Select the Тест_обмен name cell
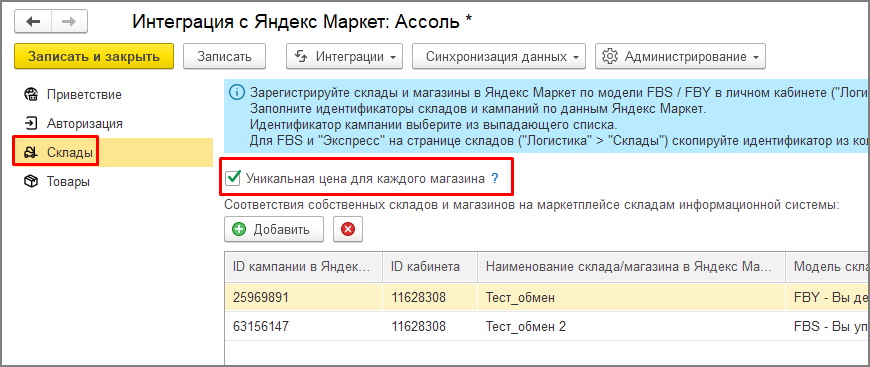The width and height of the screenshot is (870, 367). 631,298
